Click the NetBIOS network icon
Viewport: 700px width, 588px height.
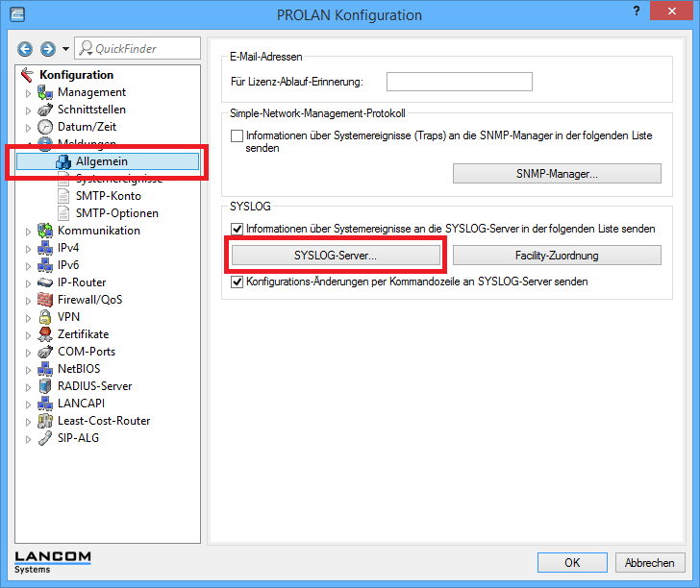tap(45, 369)
